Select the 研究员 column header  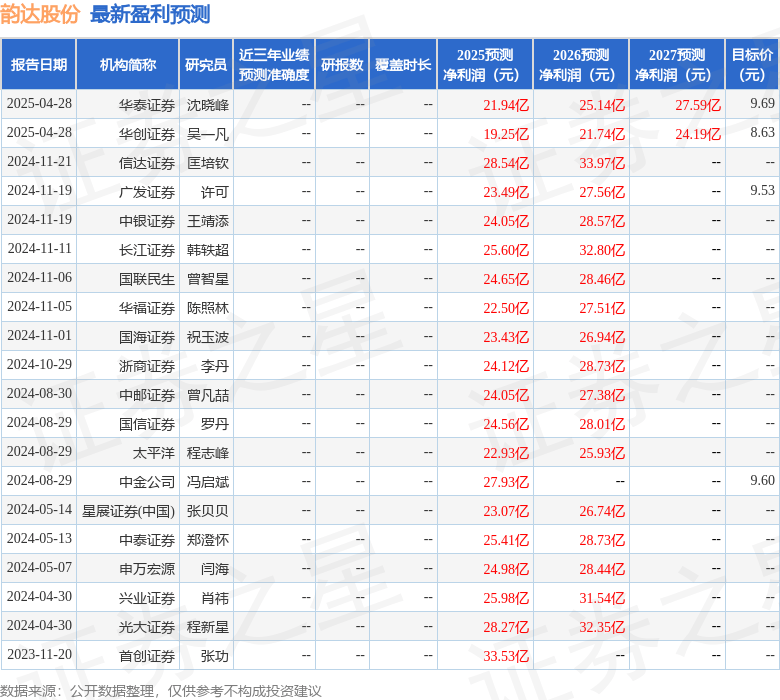tap(206, 65)
